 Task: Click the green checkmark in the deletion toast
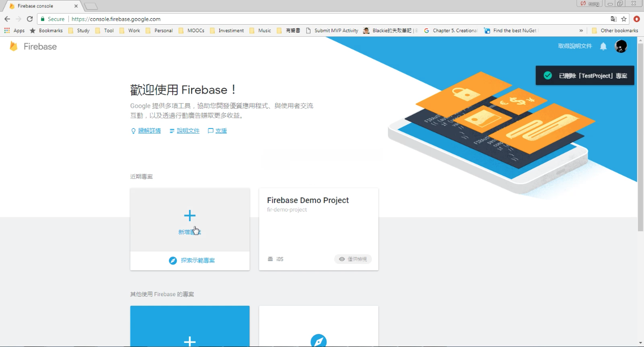point(548,76)
